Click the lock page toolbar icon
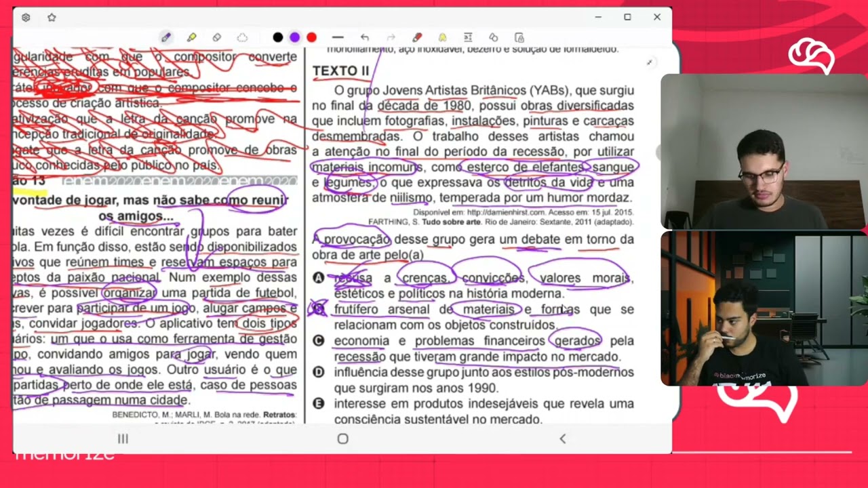 [x=519, y=37]
